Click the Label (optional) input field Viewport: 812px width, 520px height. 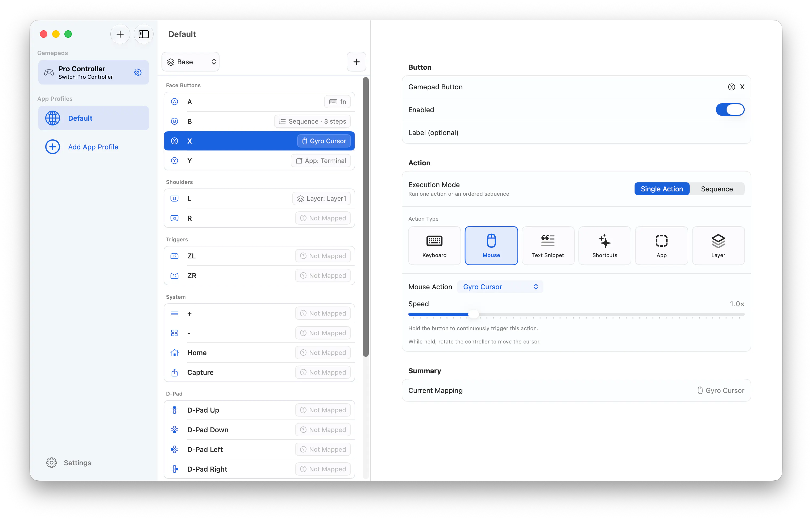576,132
